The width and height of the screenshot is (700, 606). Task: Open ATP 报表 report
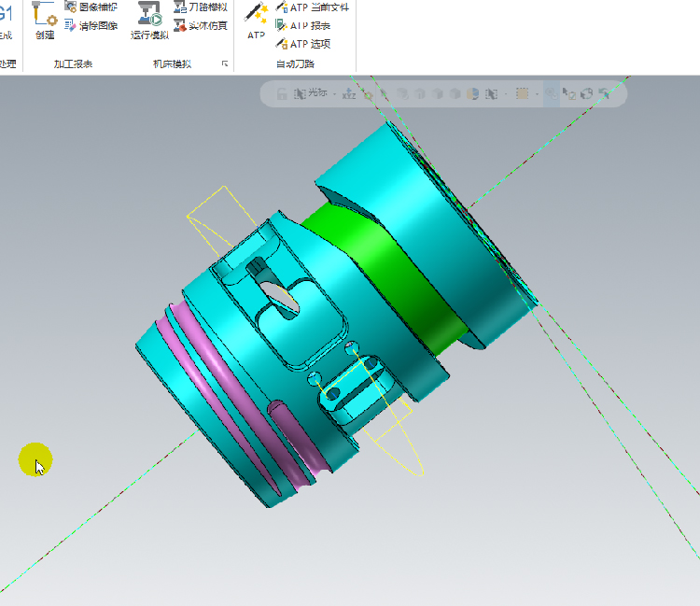tap(302, 25)
